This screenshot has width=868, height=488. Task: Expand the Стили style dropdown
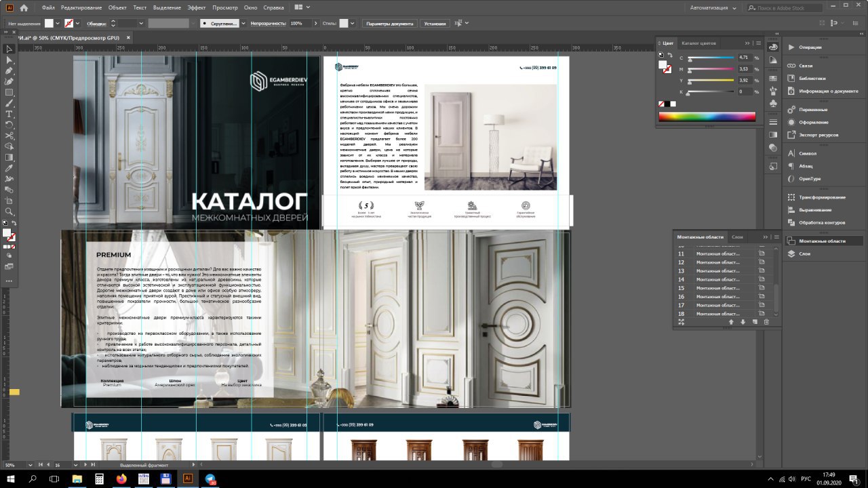[353, 23]
